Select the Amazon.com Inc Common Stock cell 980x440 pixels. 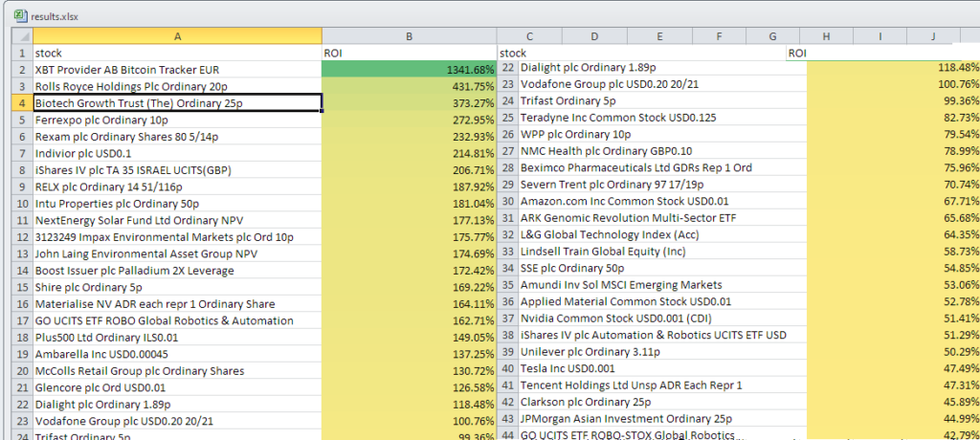coord(662,201)
